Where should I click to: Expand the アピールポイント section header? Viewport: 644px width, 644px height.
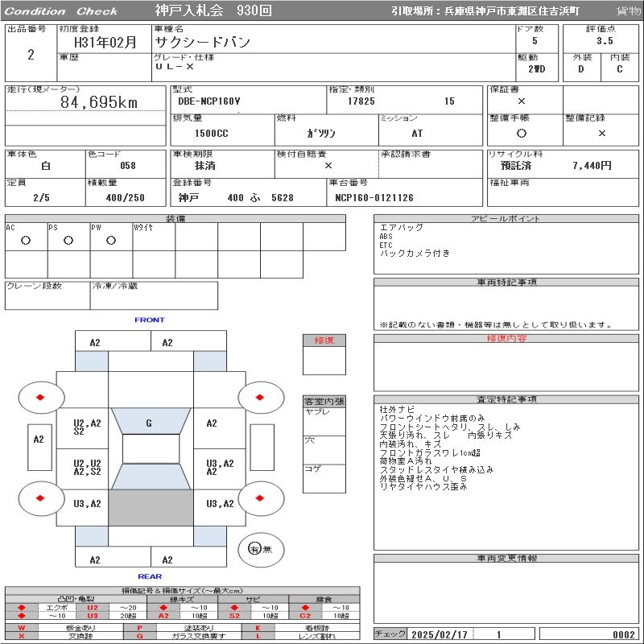[507, 219]
